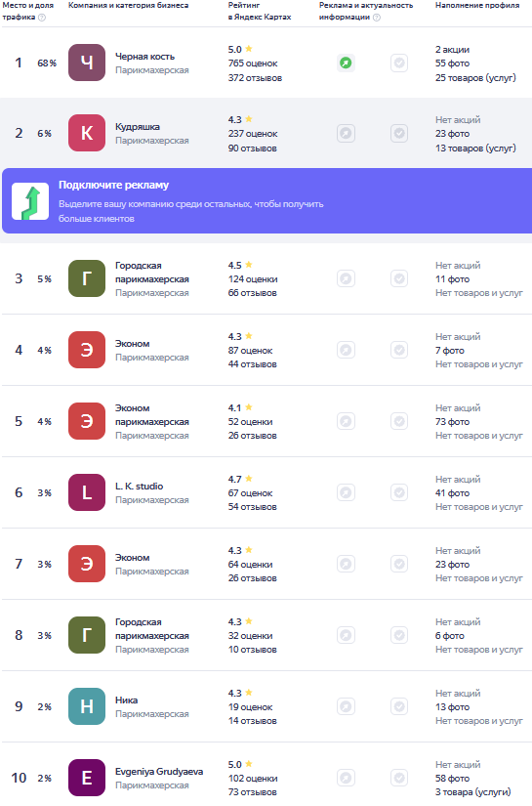Click the 6 фото text
The width and height of the screenshot is (532, 806).
(x=450, y=636)
